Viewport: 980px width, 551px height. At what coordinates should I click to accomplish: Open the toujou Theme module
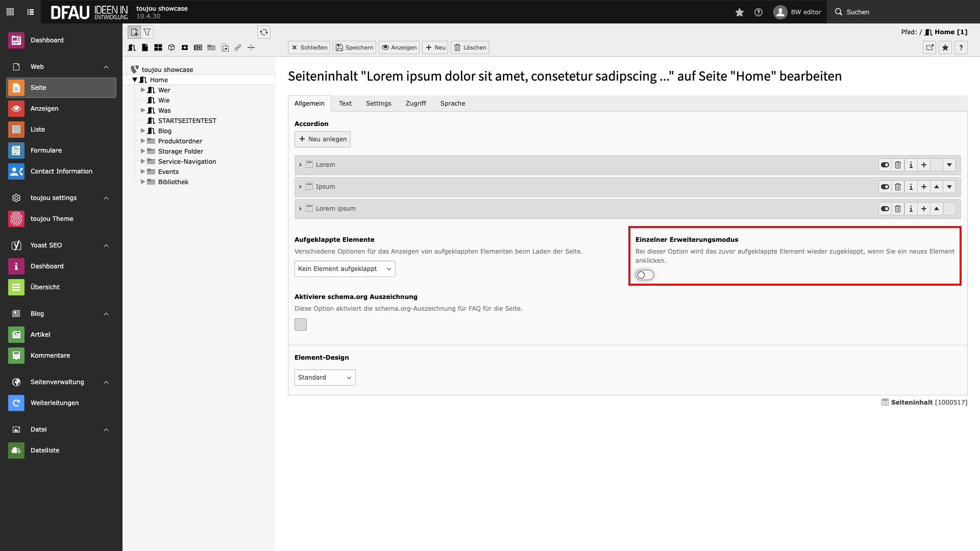tap(52, 219)
